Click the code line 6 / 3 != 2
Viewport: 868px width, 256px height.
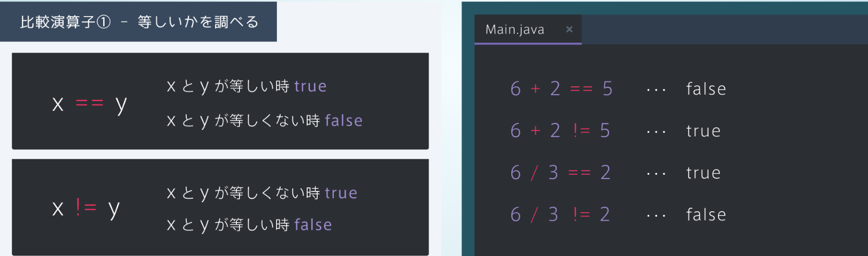(x=560, y=214)
